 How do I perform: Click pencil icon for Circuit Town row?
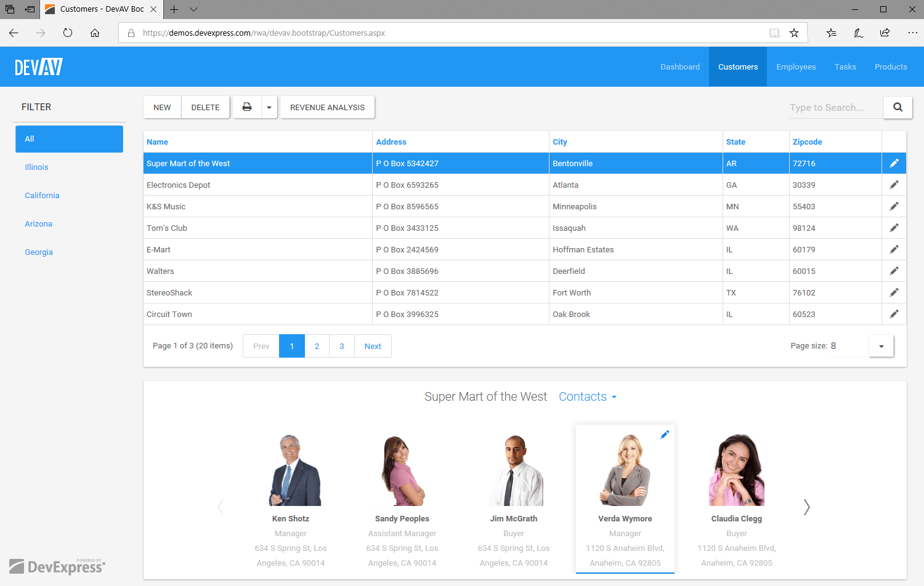point(894,314)
